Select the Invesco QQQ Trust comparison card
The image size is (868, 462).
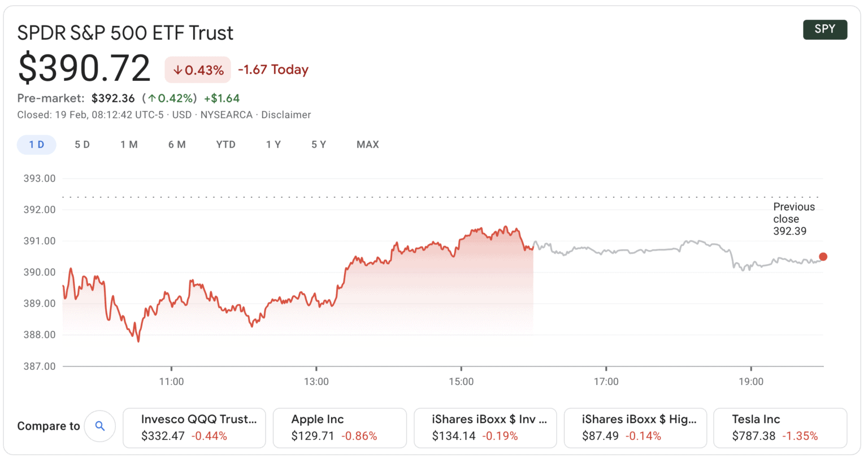[x=194, y=428]
